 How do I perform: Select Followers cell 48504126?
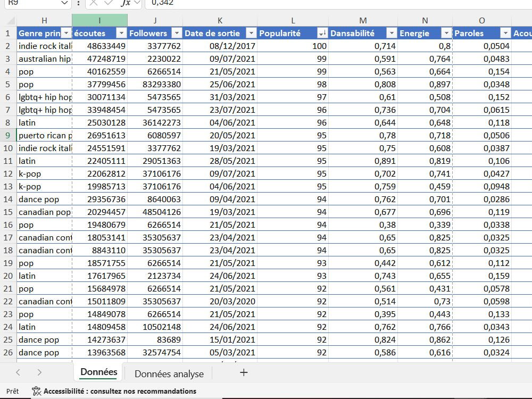(x=155, y=212)
